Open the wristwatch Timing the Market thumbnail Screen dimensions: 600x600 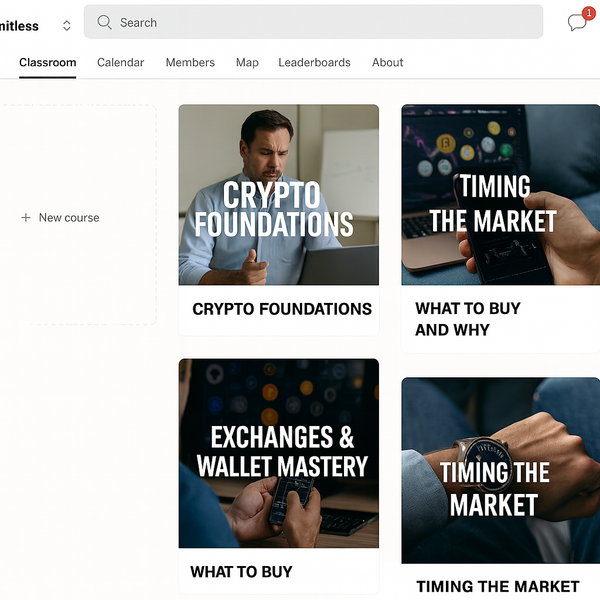(x=501, y=470)
